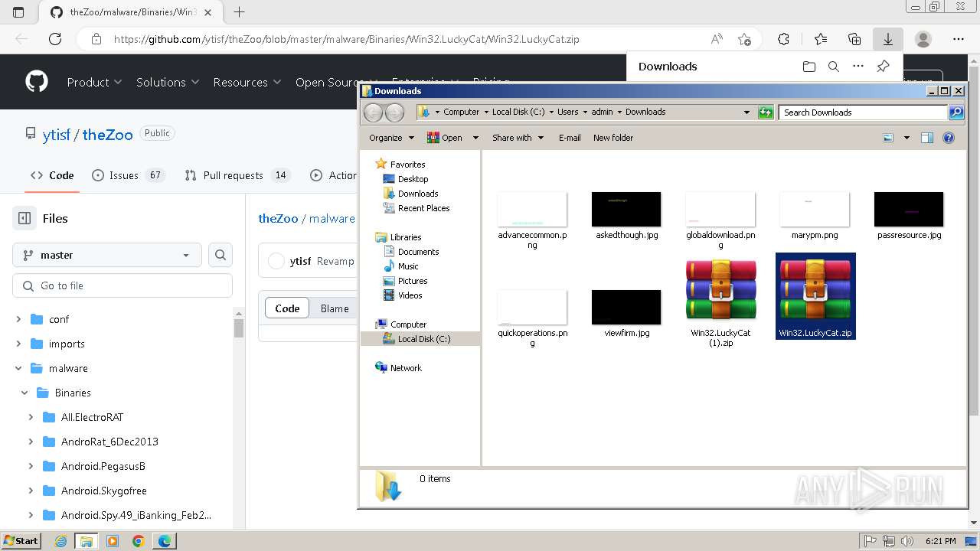The width and height of the screenshot is (980, 551).
Task: Open the master branch selector
Action: tap(107, 255)
